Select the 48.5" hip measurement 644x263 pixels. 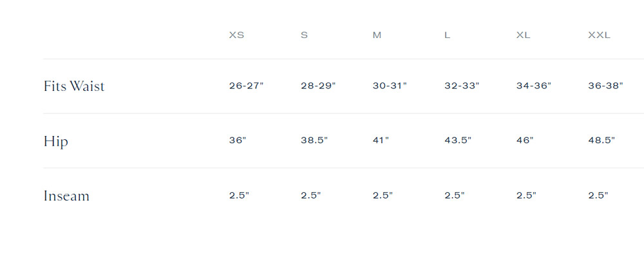tap(601, 140)
